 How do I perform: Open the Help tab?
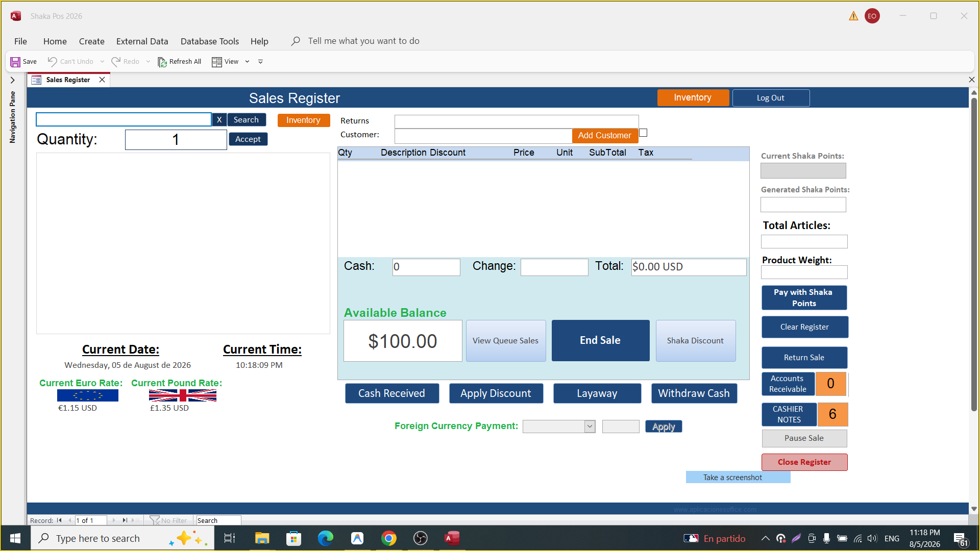click(259, 41)
